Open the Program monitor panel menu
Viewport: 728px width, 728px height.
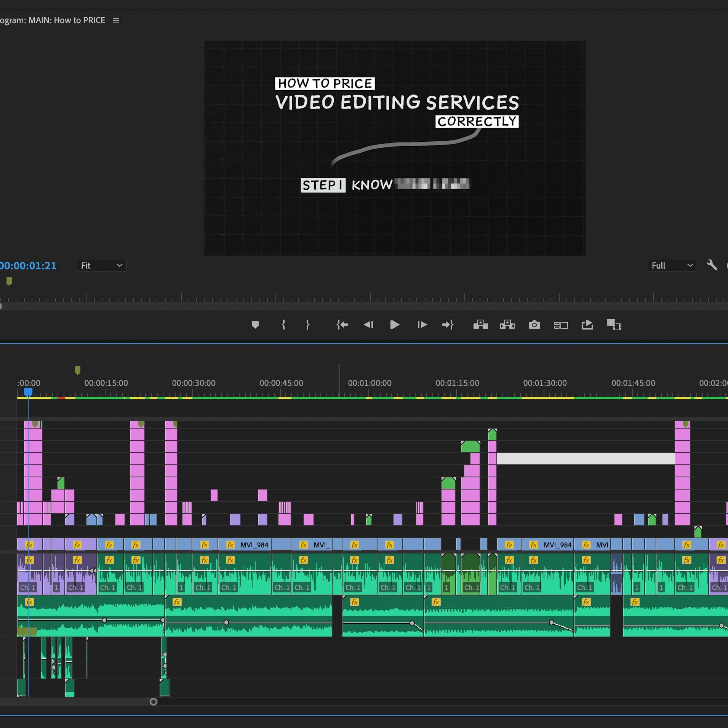coord(116,21)
